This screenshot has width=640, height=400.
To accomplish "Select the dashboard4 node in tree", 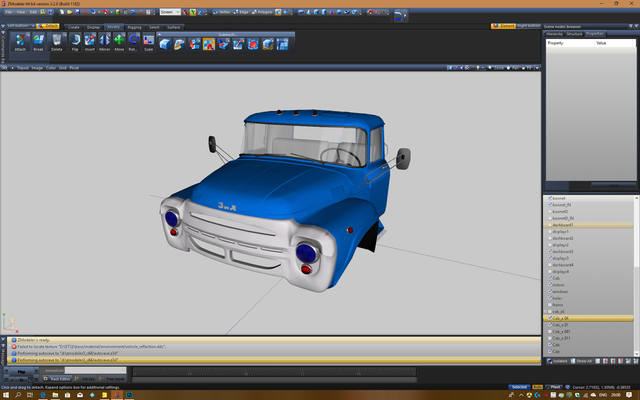I will [x=563, y=265].
